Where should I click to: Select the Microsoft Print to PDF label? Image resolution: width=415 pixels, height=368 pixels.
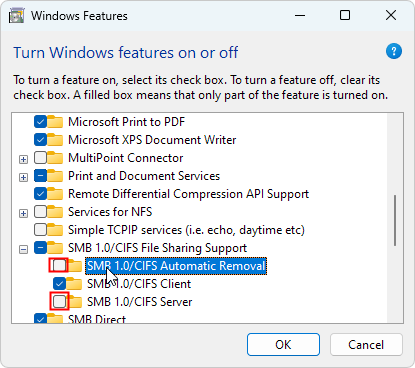pos(126,122)
